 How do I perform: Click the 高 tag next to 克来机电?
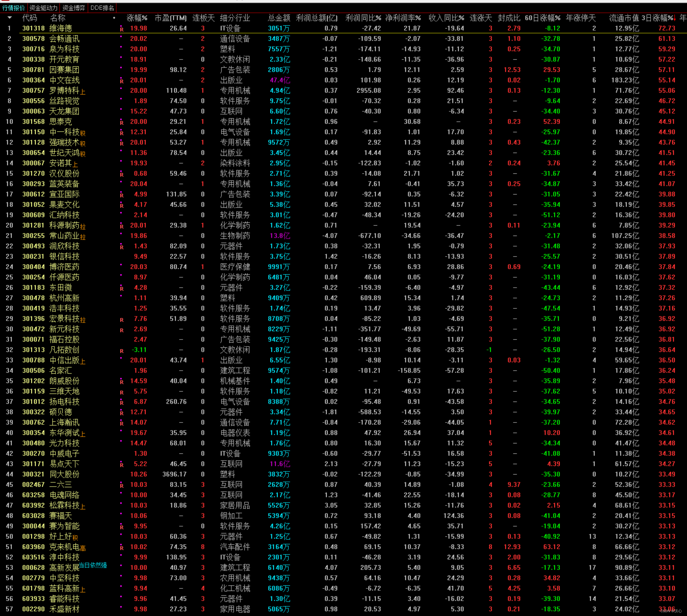(x=83, y=548)
